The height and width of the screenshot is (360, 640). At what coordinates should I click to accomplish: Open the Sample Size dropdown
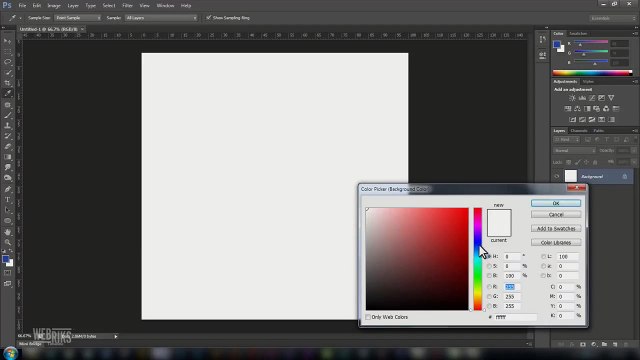pyautogui.click(x=78, y=18)
